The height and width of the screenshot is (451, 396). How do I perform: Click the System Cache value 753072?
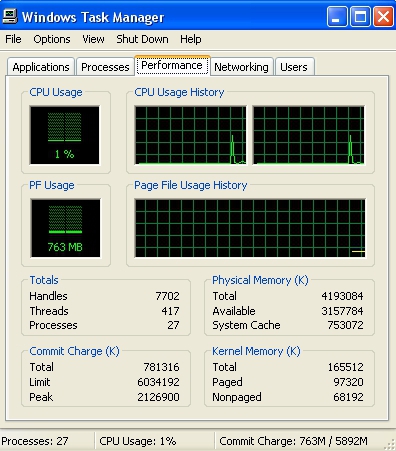tap(345, 325)
